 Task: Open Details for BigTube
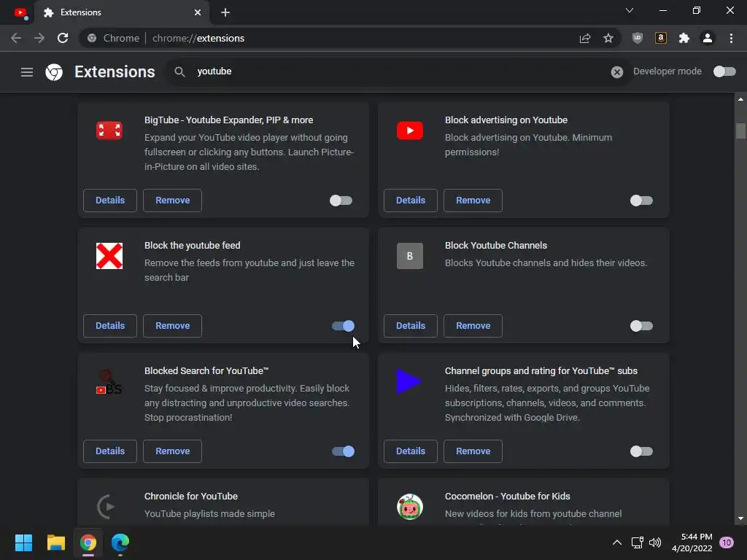[x=110, y=201]
